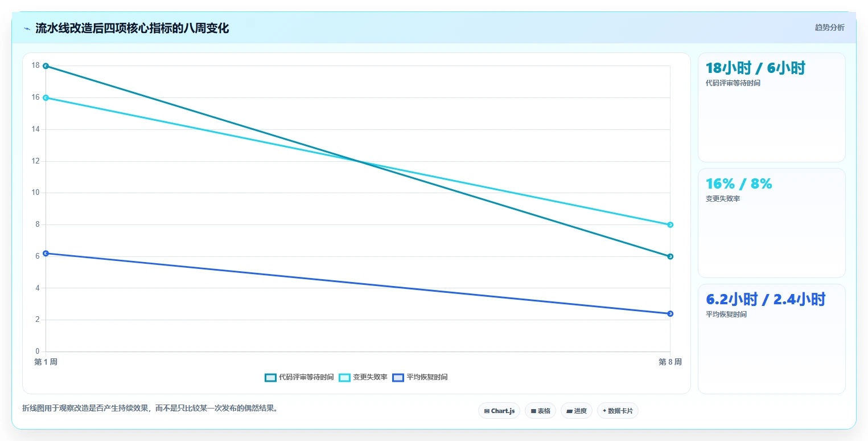Click the footnote text starting with 折线图用于观察
This screenshot has height=441, width=868.
click(x=150, y=408)
